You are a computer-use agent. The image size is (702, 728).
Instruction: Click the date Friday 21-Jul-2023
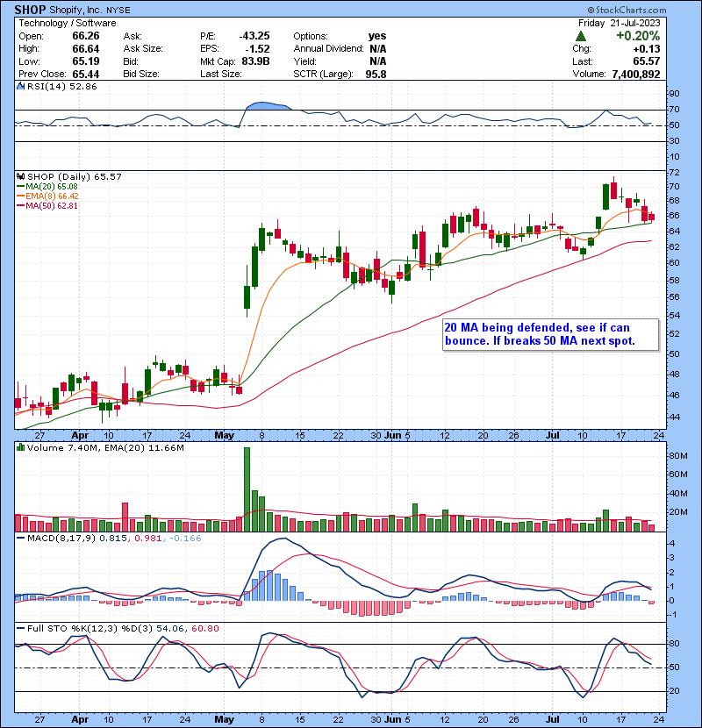[x=619, y=23]
